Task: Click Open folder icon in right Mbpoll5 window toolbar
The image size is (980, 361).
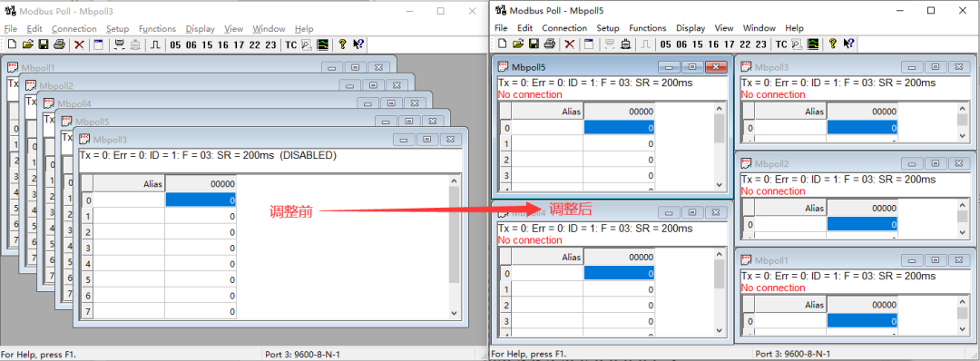Action: (518, 44)
